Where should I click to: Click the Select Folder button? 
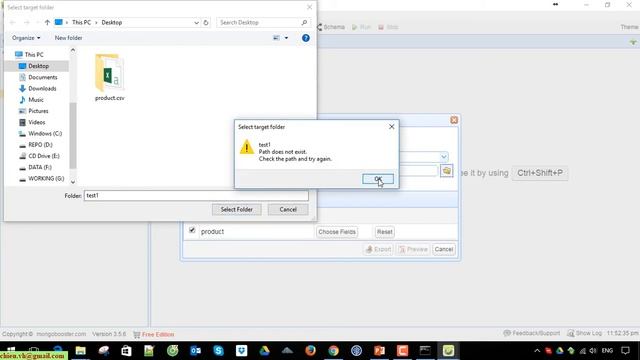(237, 209)
